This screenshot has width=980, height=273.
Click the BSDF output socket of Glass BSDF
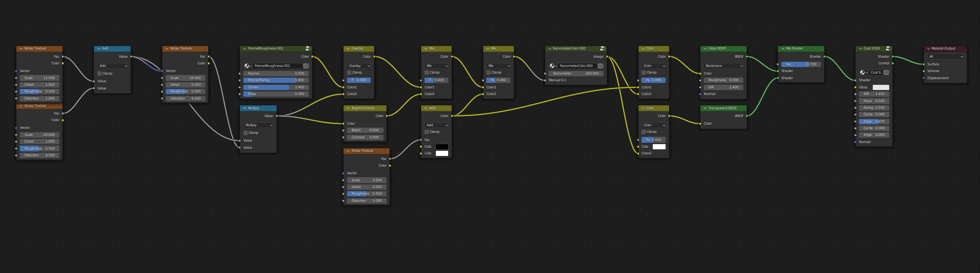[x=747, y=57]
